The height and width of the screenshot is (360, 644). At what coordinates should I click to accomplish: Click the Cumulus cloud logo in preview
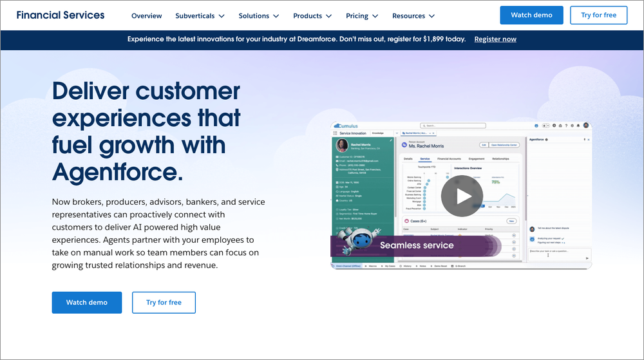[x=346, y=126]
